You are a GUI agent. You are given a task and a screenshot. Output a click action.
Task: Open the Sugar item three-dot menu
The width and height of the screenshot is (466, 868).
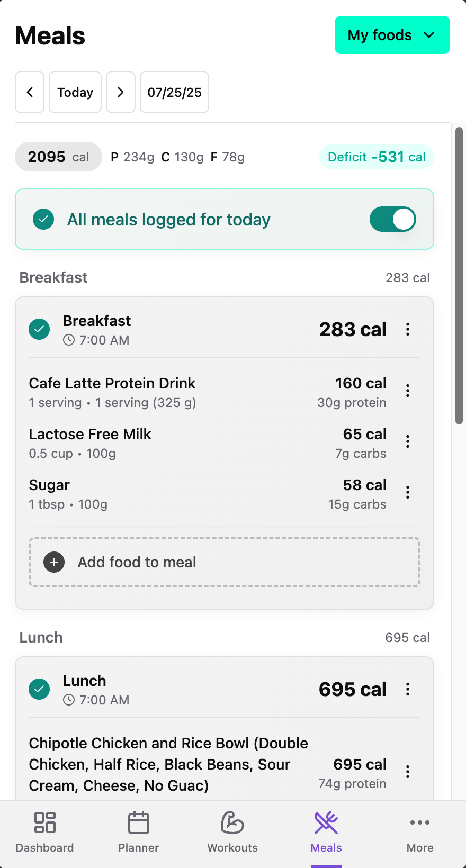click(408, 492)
